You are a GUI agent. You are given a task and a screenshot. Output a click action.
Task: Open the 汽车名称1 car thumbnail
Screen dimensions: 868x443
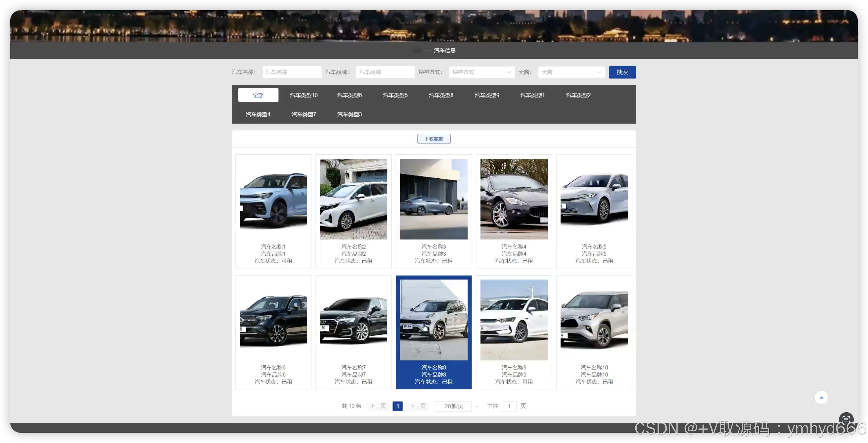point(273,199)
